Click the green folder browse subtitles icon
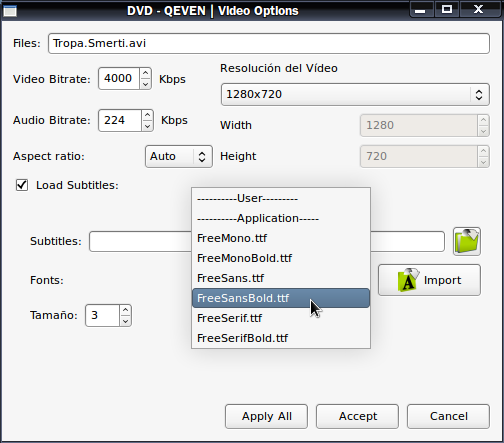Viewport: 504px width, 443px height. [x=467, y=241]
